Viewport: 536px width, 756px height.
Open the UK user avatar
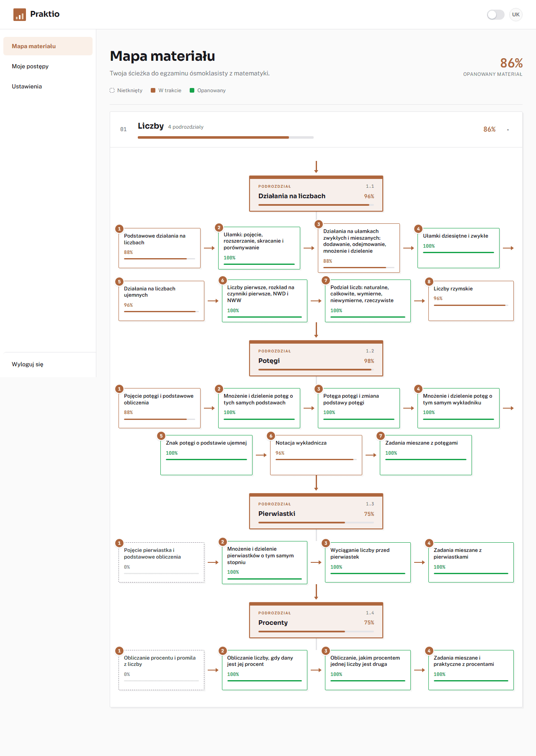516,15
